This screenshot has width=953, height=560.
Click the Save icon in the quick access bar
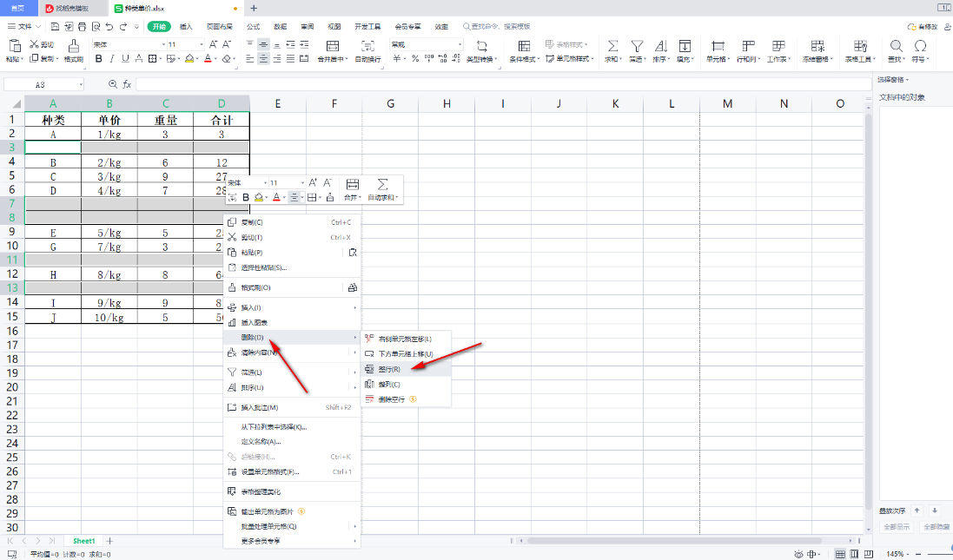click(56, 27)
